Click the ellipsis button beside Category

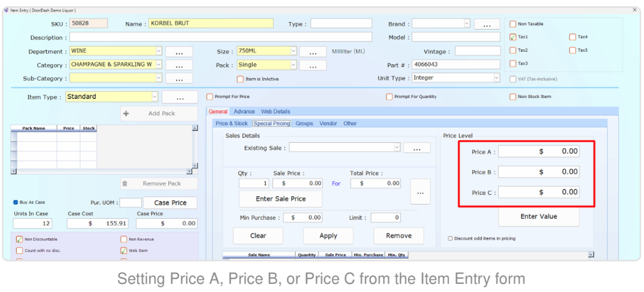(179, 65)
